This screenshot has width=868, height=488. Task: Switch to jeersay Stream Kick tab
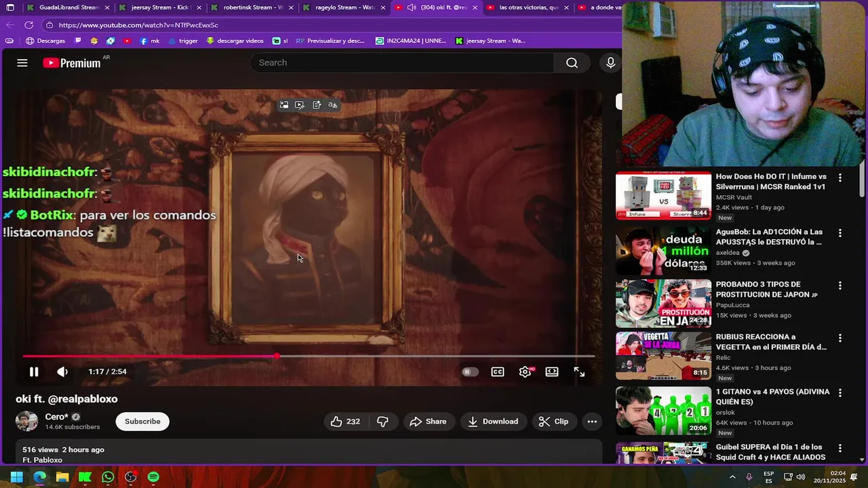(x=161, y=7)
